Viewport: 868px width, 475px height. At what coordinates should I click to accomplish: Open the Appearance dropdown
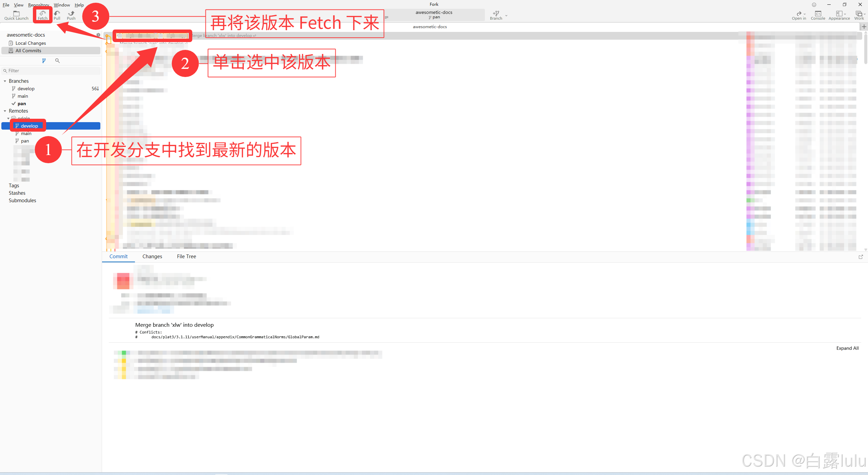[x=839, y=15]
